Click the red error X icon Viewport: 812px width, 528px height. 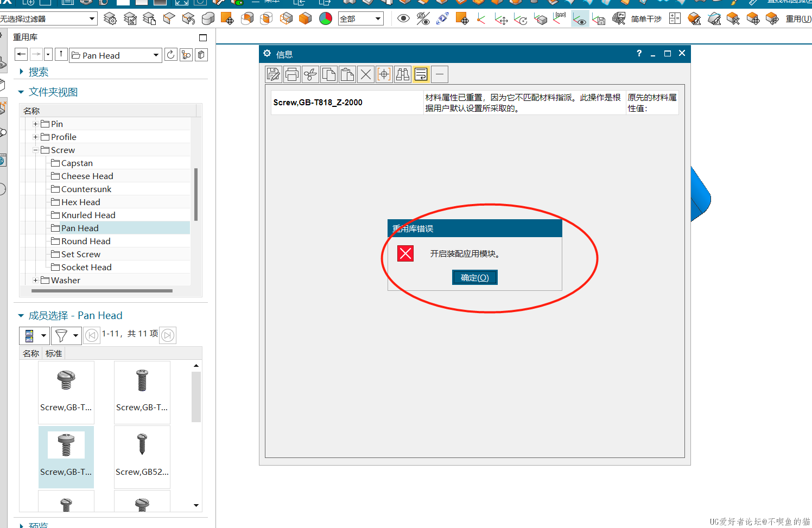[x=405, y=253]
